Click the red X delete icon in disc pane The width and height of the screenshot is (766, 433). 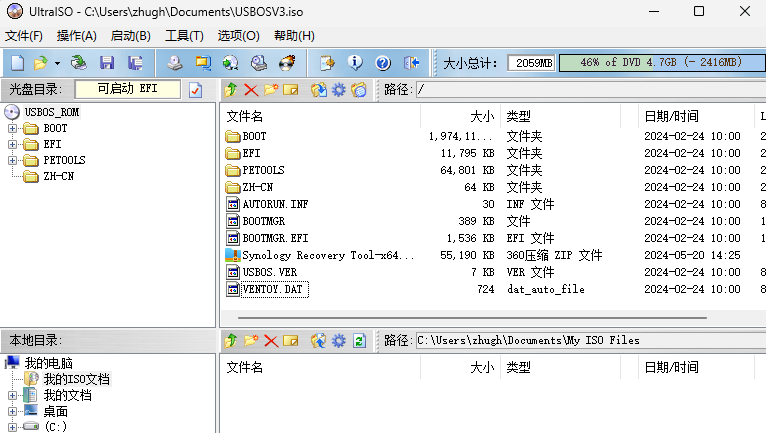pyautogui.click(x=251, y=90)
